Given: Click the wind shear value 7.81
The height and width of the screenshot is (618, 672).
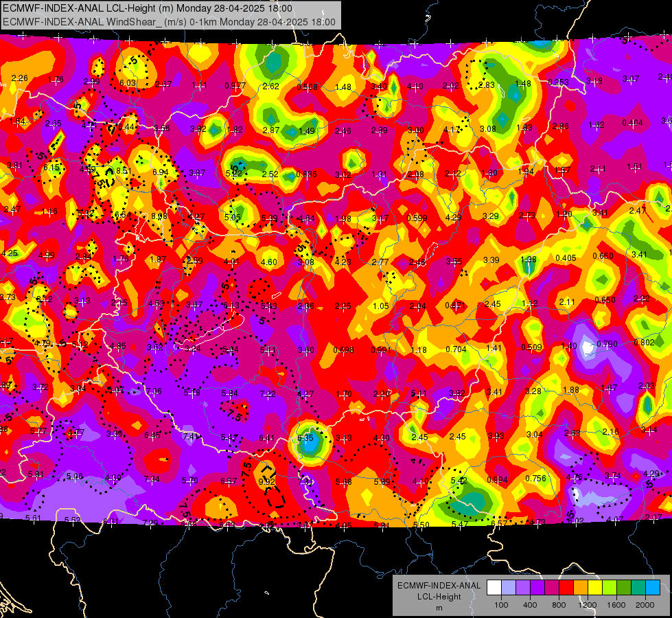Looking at the screenshot, I should pos(305,481).
